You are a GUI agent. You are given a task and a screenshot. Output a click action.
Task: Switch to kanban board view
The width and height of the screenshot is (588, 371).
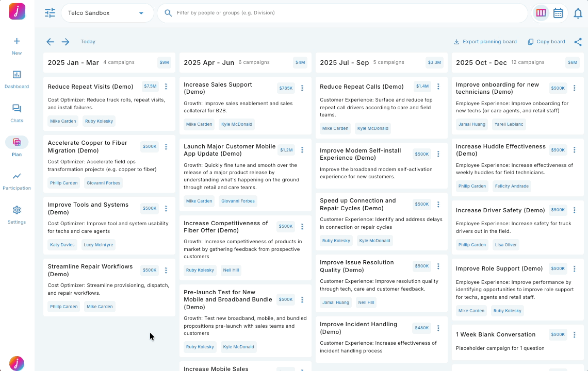(x=541, y=13)
